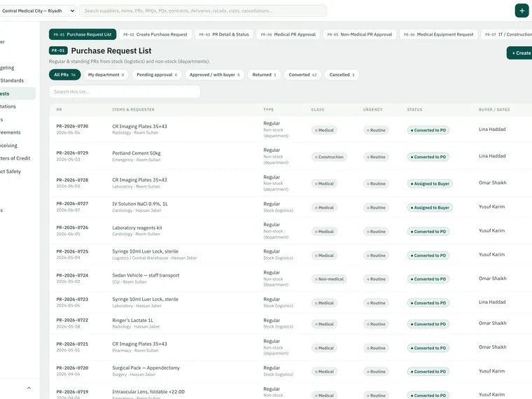Filter by Approved / with buyer

214,75
